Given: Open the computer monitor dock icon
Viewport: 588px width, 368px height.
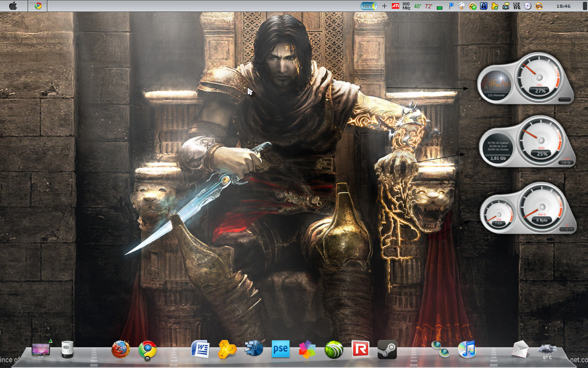Looking at the screenshot, I should pos(40,350).
